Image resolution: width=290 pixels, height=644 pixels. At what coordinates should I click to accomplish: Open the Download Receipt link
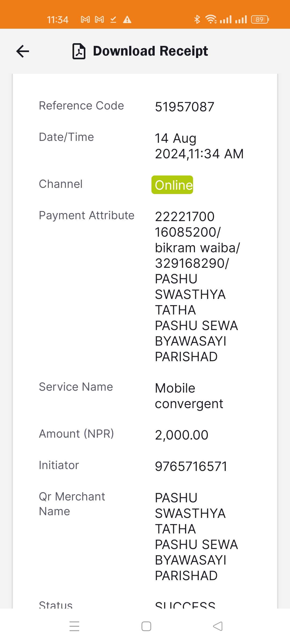click(150, 51)
